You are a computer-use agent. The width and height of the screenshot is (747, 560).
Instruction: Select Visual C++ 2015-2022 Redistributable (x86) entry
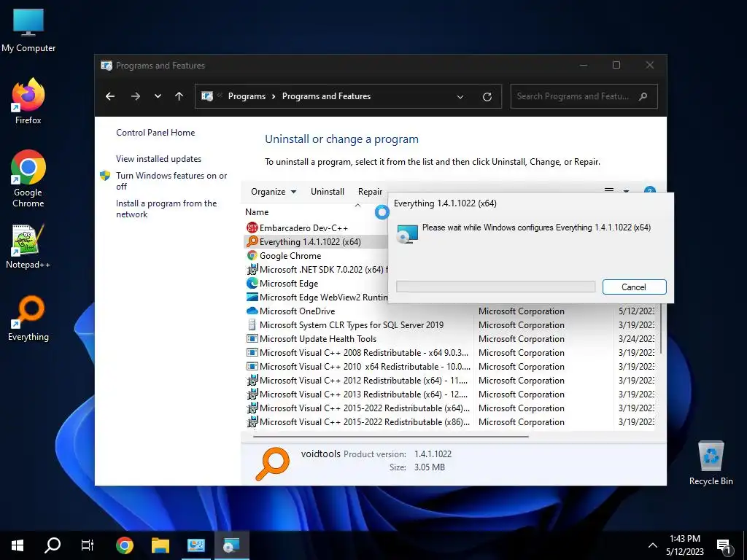pos(357,421)
